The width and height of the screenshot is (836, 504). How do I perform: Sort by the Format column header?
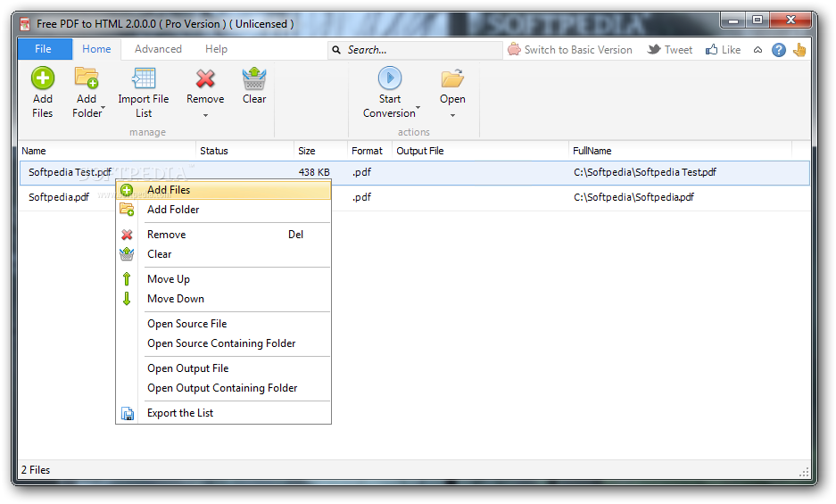[369, 151]
